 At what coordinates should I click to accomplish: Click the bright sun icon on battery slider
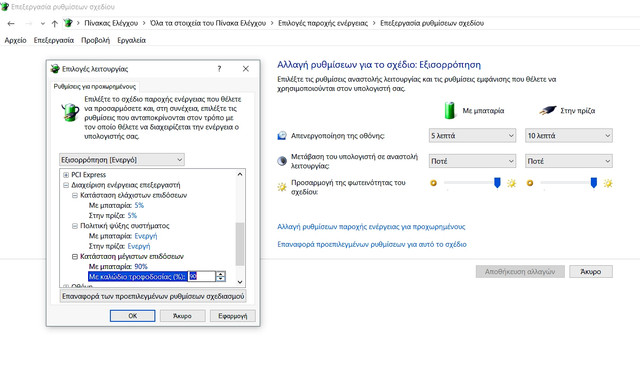[511, 183]
